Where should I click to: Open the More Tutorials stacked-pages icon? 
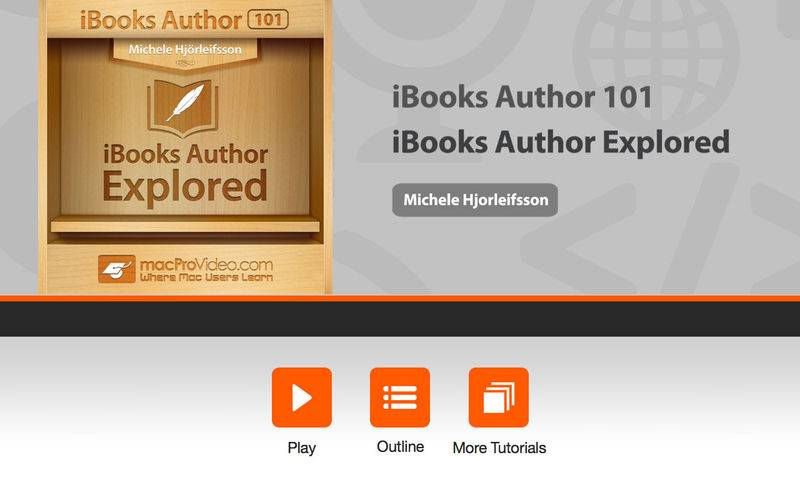pos(498,397)
